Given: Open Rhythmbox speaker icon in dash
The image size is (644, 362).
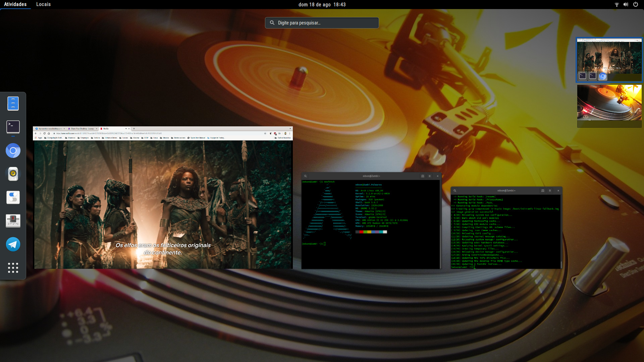Looking at the screenshot, I should click(x=13, y=174).
